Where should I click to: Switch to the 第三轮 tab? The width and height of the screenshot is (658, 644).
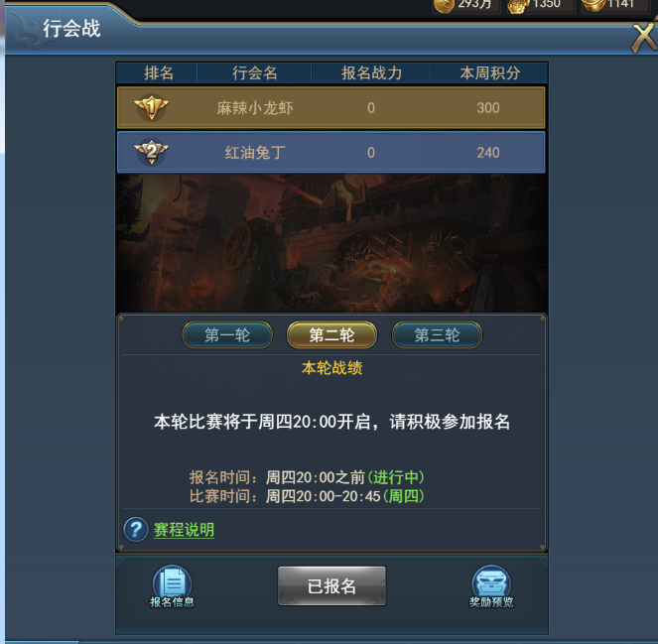pyautogui.click(x=437, y=334)
